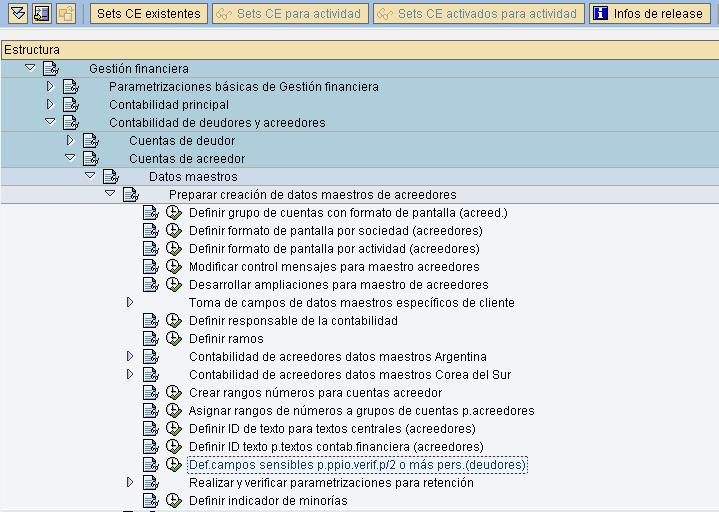
Task: Click the Sets CE existentes button
Action: (x=149, y=14)
